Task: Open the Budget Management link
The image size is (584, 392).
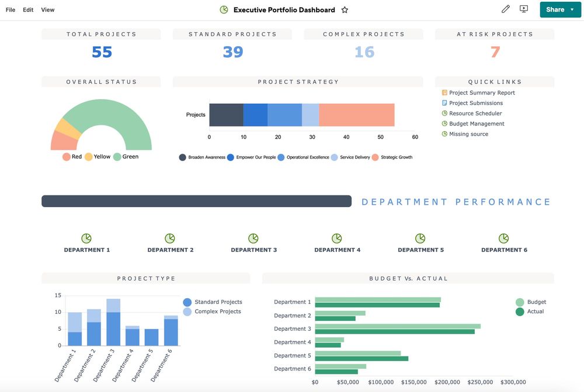Action: 477,124
